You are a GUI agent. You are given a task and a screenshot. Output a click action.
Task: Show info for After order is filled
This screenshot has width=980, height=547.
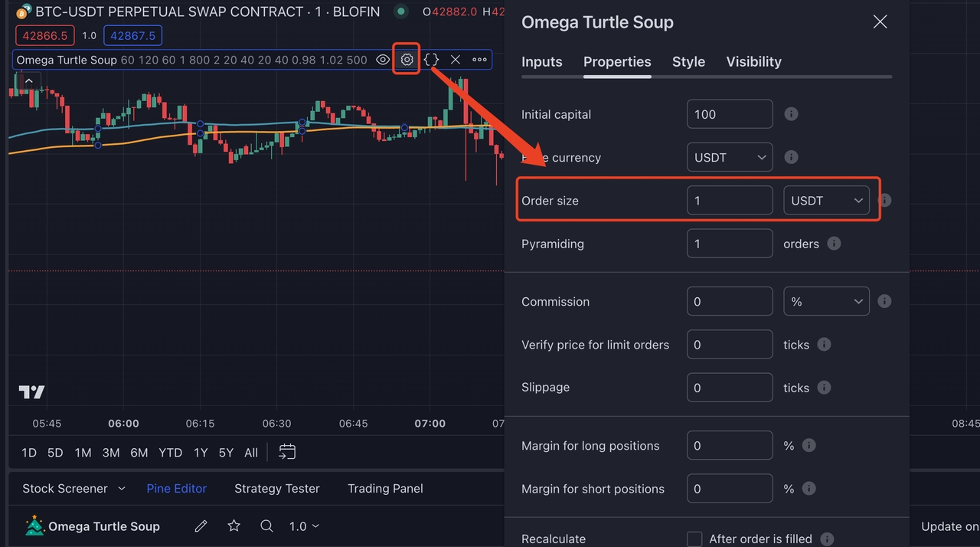(x=827, y=539)
